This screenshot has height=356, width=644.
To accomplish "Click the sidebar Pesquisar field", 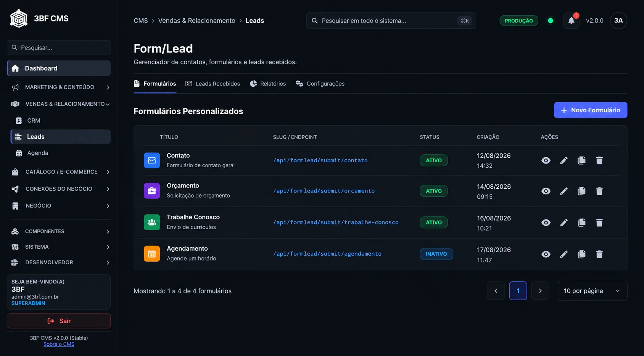I will (x=59, y=48).
